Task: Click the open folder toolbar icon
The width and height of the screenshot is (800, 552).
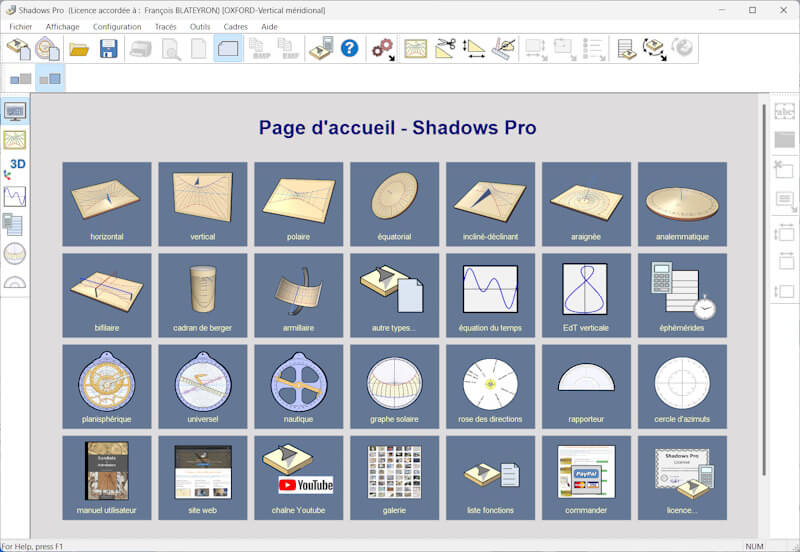Action: 79,49
